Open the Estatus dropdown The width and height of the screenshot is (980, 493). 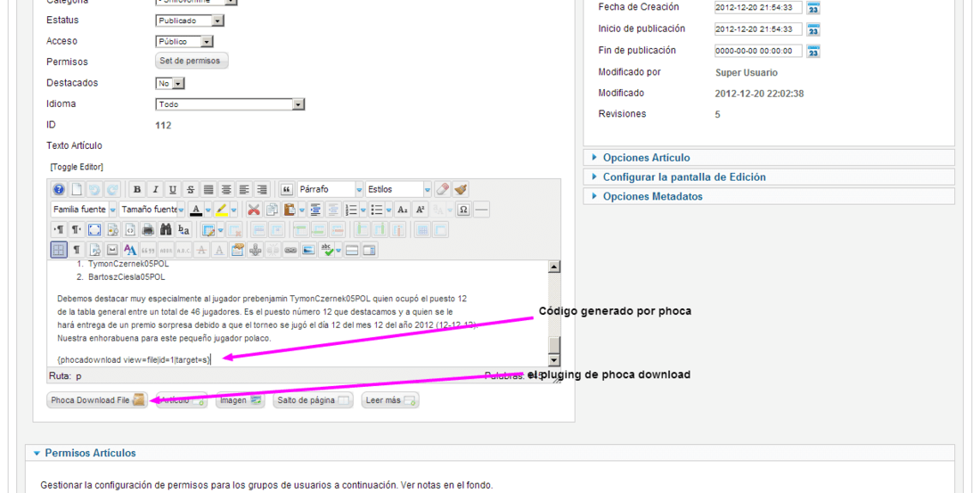(190, 21)
